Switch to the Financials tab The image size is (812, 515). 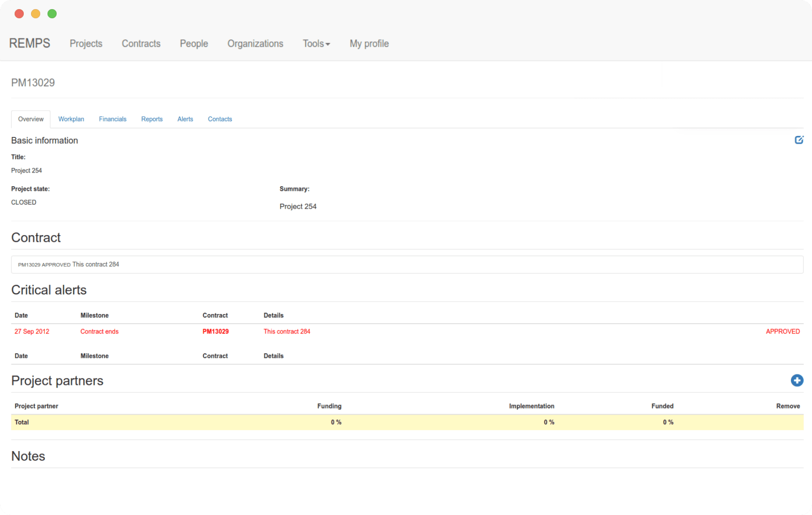tap(113, 119)
